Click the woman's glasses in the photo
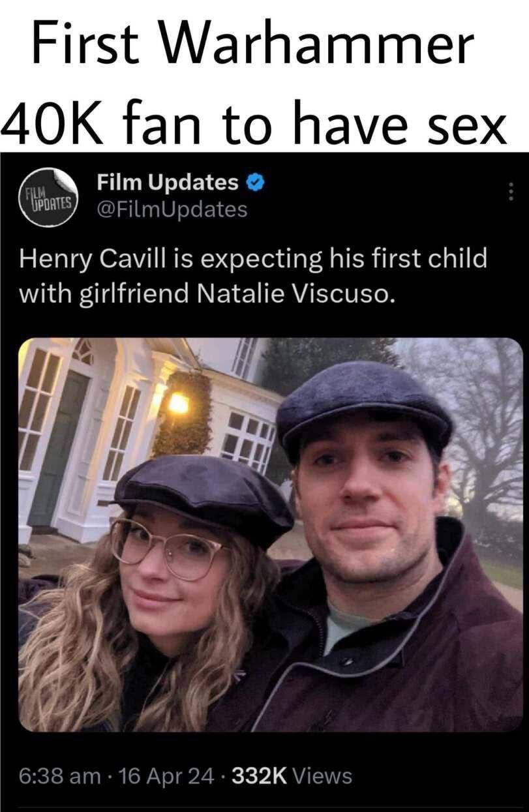This screenshot has width=529, height=812. 165,548
